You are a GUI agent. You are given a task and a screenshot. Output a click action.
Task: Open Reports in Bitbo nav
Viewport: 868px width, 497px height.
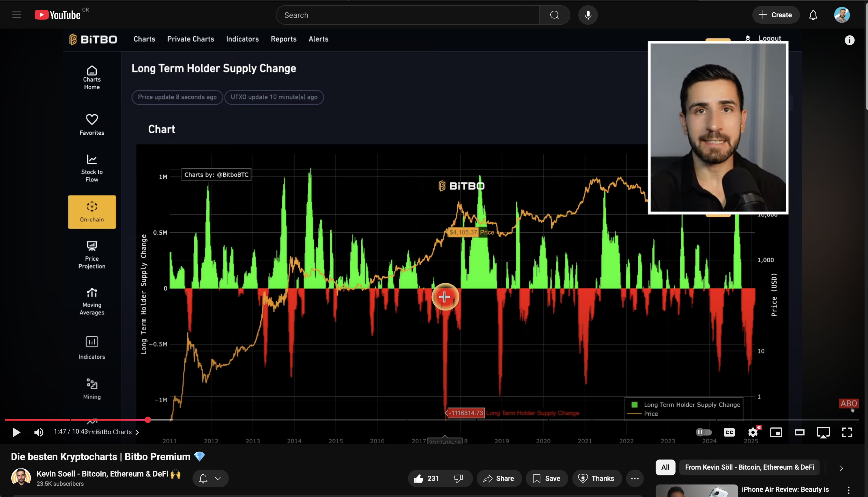(x=284, y=39)
